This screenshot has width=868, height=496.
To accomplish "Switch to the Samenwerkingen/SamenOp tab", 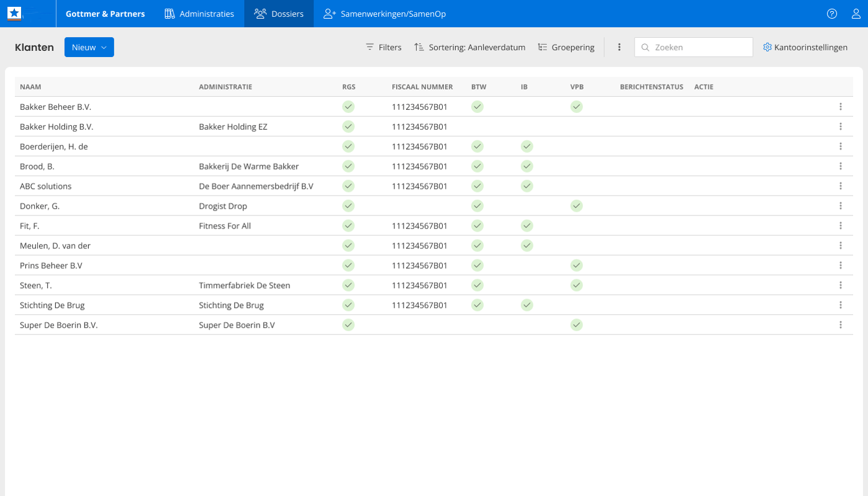I will pyautogui.click(x=384, y=12).
